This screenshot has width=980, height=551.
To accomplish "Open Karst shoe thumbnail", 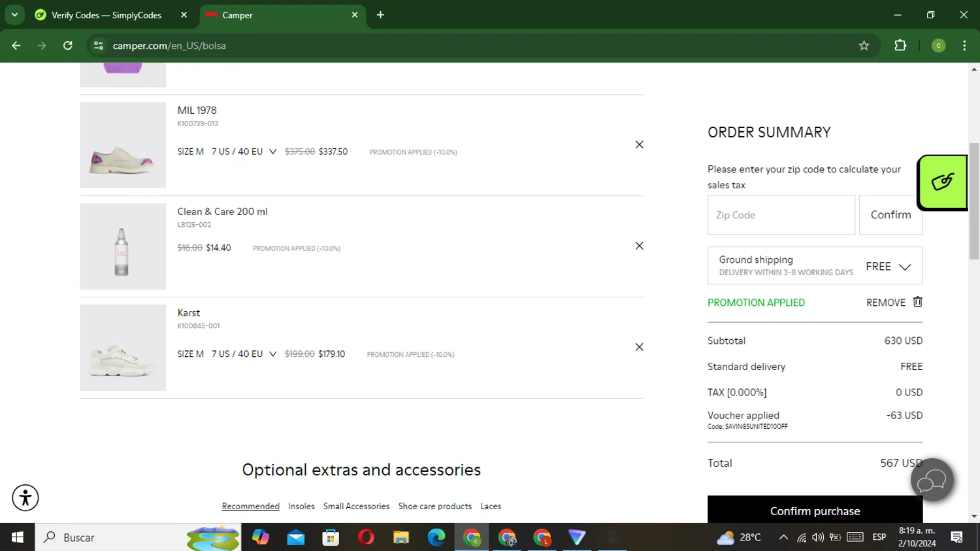I will coord(123,348).
